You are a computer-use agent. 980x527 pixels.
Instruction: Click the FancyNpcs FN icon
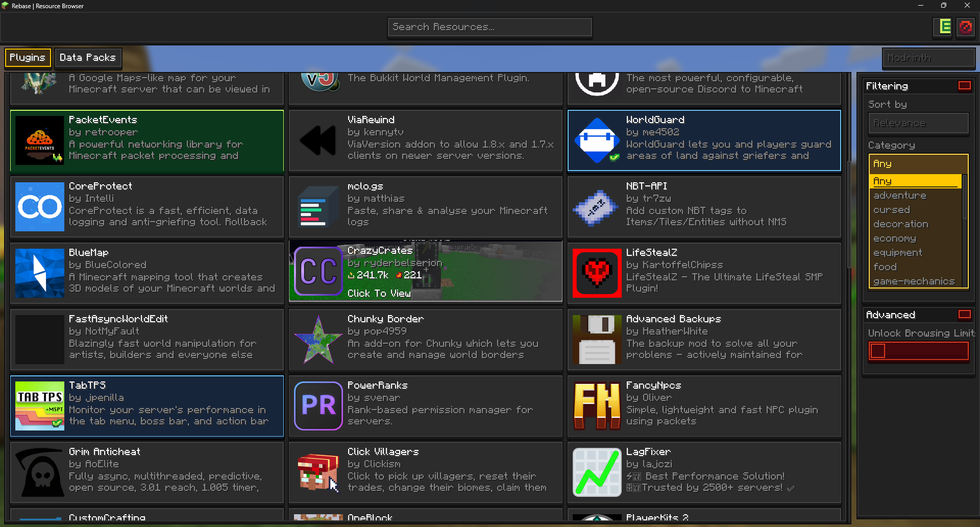point(597,406)
